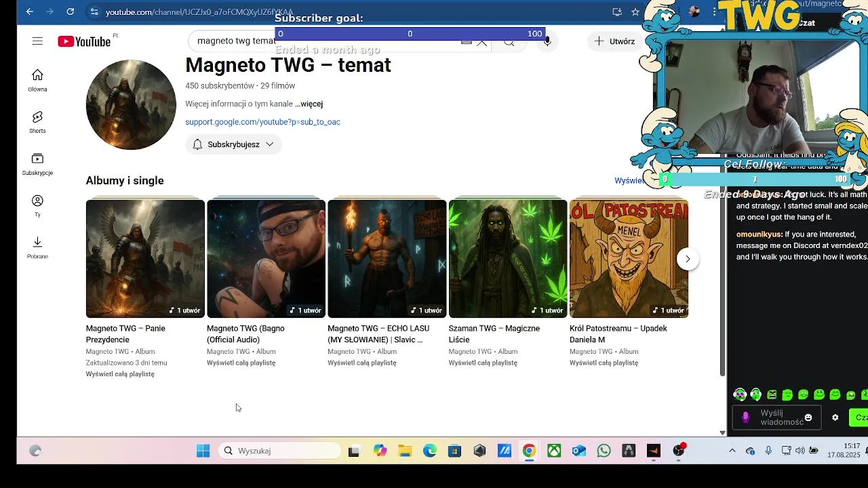
Task: Reload the page in the browser
Action: click(71, 12)
